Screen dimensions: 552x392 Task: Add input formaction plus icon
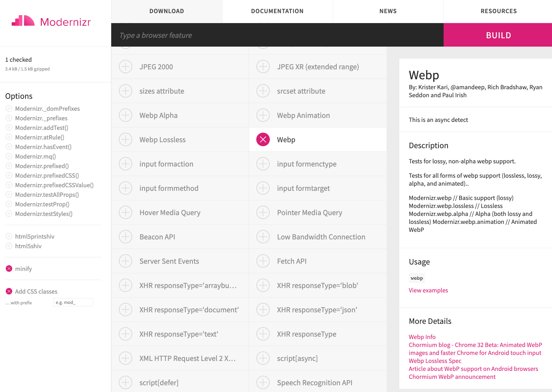coord(126,164)
